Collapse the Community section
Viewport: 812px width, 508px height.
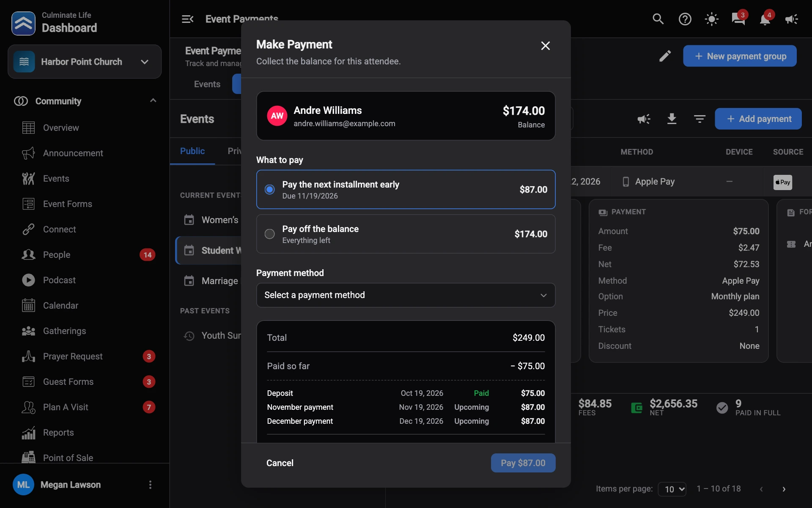(x=153, y=101)
